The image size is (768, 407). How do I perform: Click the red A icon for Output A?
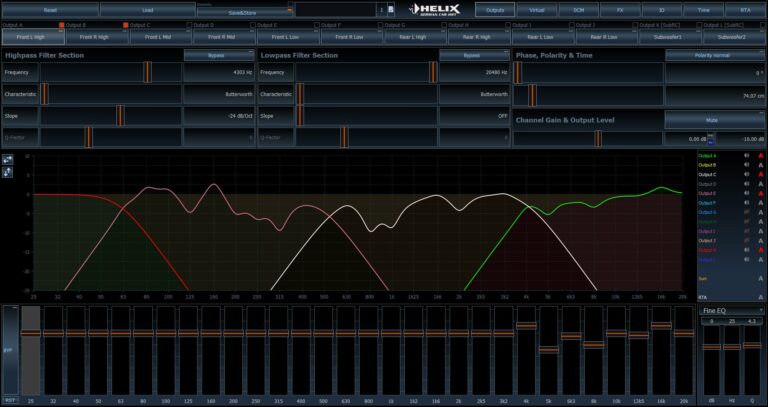tap(761, 156)
